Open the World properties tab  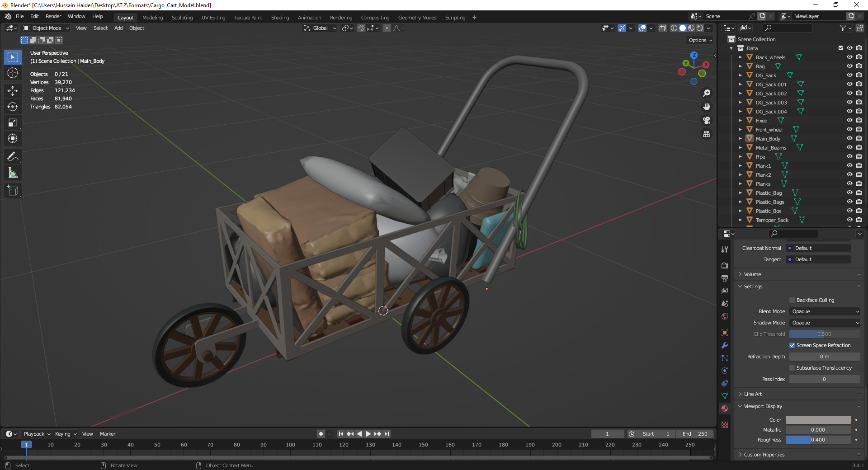(725, 316)
